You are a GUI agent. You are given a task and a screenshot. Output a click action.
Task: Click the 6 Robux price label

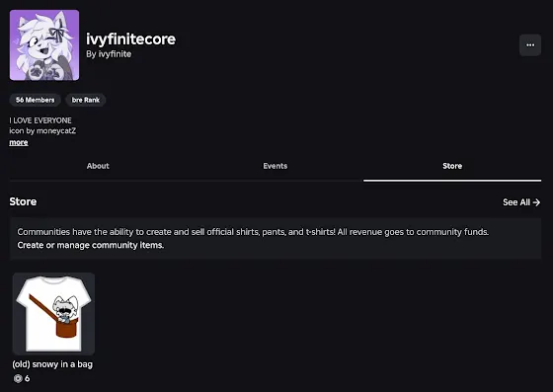[28, 378]
